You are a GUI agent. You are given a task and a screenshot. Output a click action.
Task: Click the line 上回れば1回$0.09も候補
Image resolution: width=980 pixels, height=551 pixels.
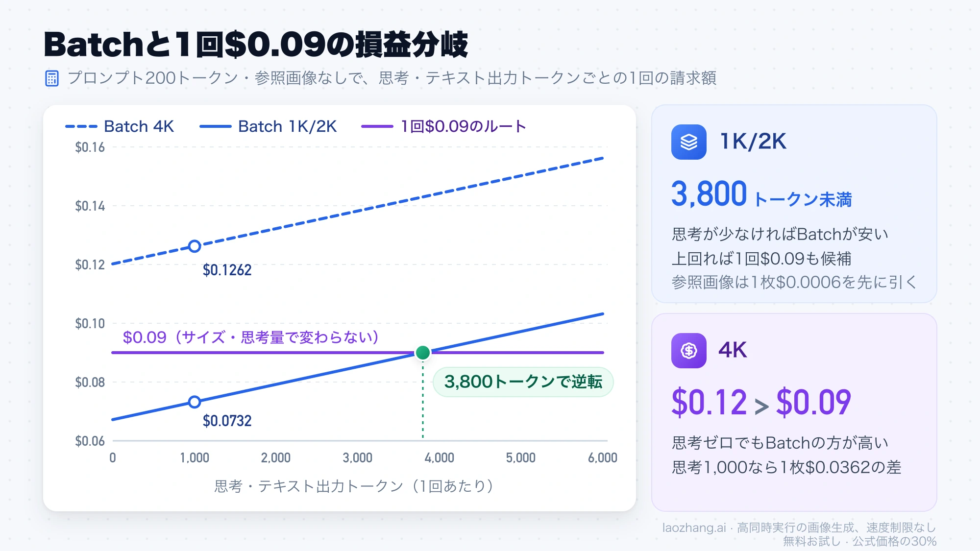(761, 259)
